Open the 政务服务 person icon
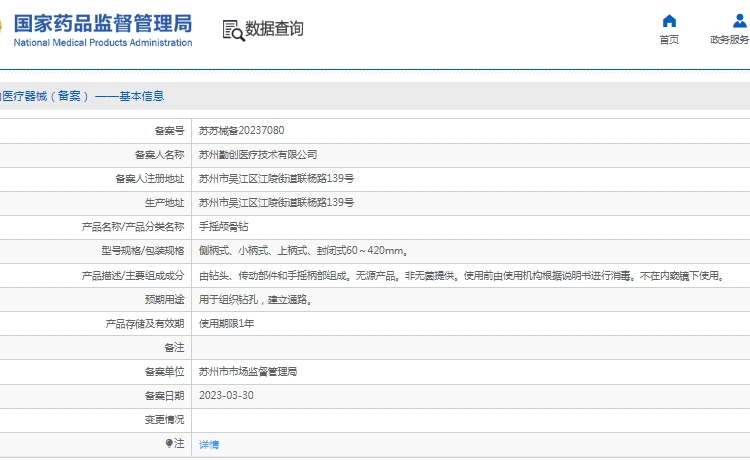 (739, 21)
